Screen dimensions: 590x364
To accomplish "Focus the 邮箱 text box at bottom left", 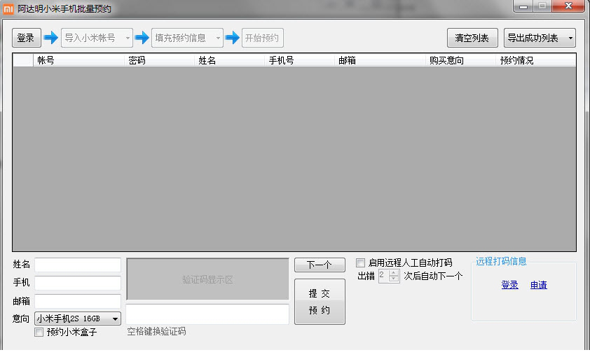I will 78,301.
